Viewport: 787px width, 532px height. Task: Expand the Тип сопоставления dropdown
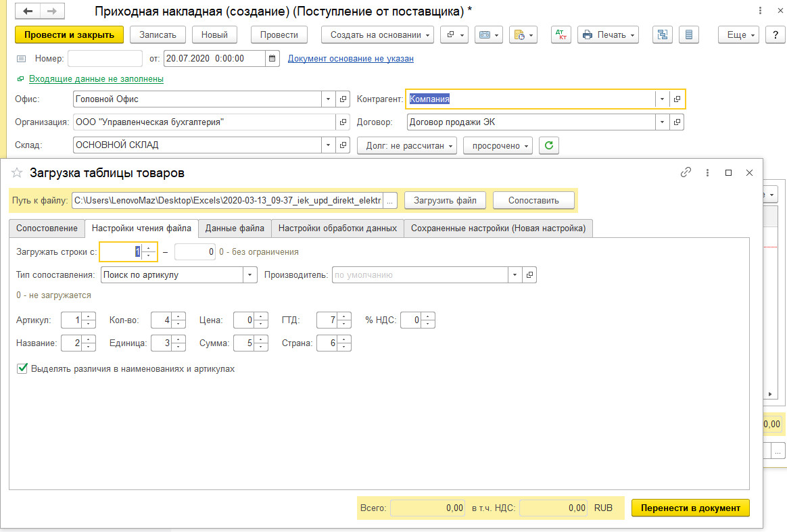[x=250, y=275]
